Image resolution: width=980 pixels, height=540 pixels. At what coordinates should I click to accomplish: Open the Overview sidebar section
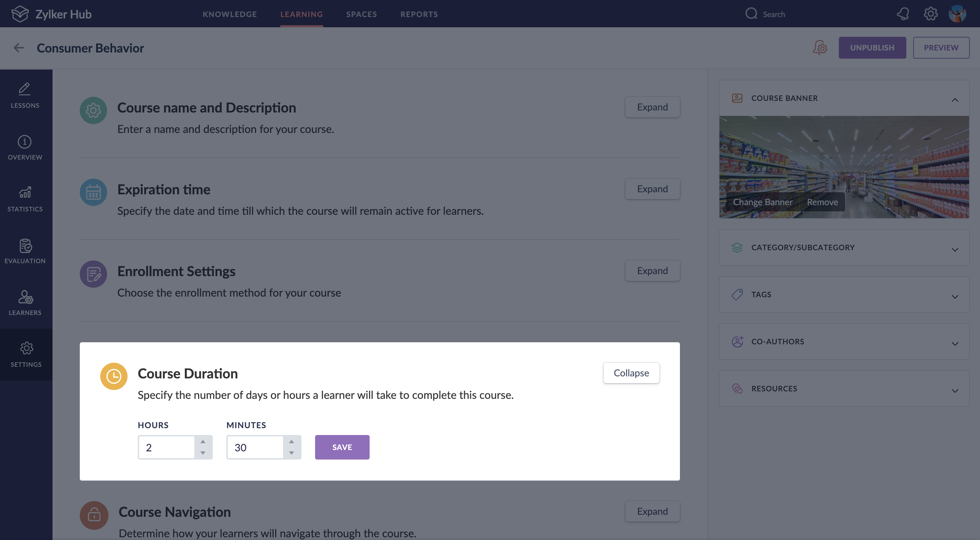[25, 147]
